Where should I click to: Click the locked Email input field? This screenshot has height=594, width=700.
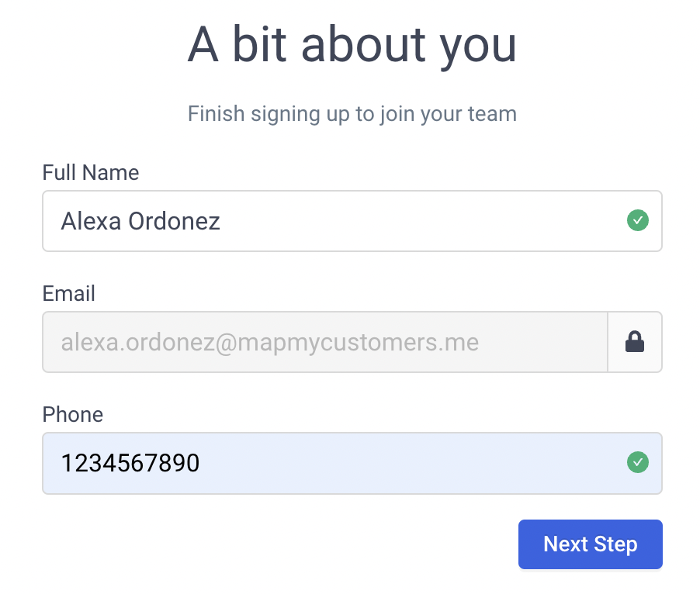coord(325,342)
